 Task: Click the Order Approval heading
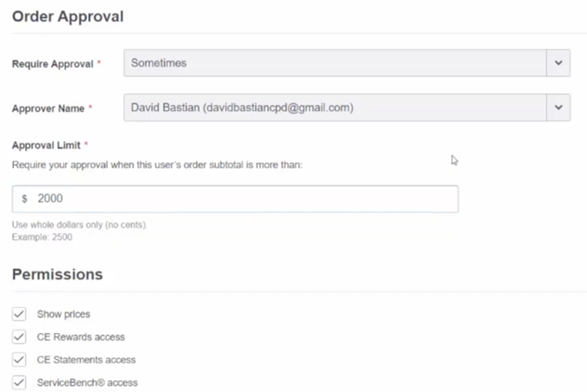click(68, 16)
